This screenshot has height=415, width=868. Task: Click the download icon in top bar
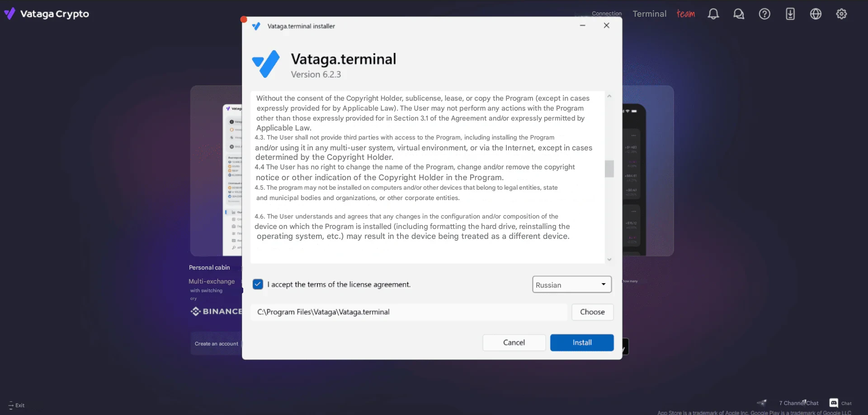(790, 14)
